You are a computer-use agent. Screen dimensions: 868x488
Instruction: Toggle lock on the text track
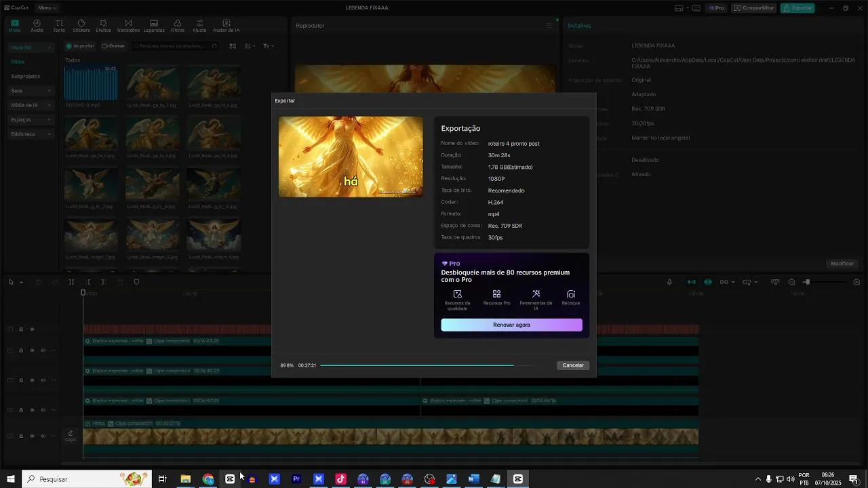coord(21,329)
